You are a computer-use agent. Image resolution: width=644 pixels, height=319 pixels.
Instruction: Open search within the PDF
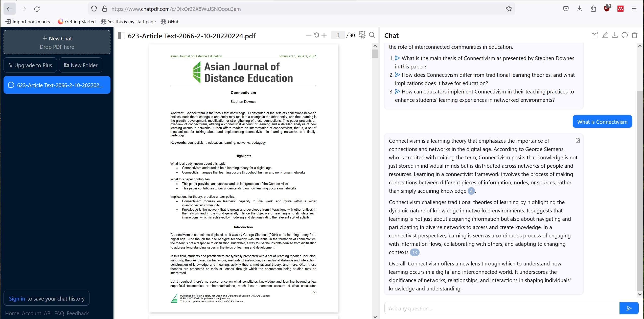(372, 35)
